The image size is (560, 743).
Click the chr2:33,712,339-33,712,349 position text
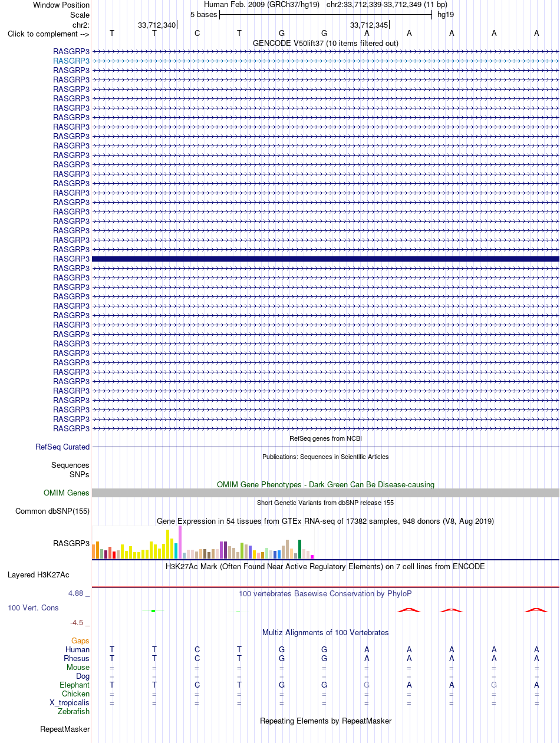[x=387, y=5]
